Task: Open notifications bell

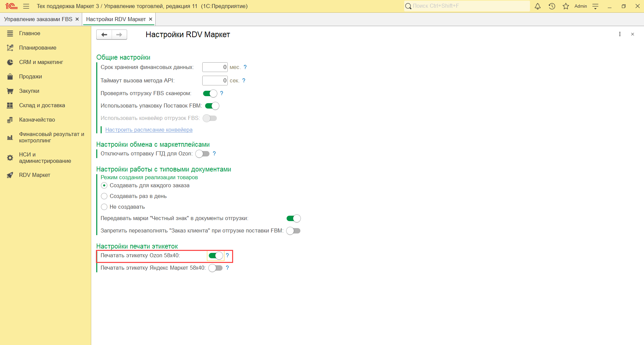Action: click(538, 6)
